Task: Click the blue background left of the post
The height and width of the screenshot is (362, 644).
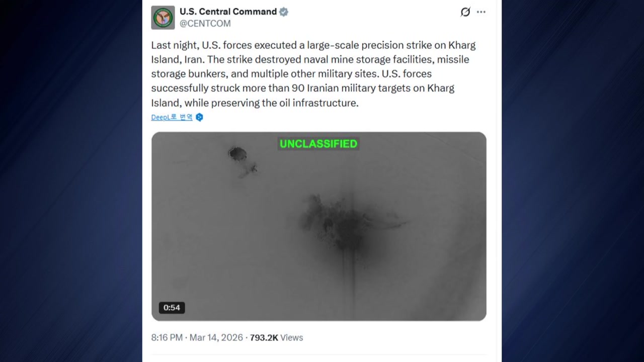Action: pos(70,181)
